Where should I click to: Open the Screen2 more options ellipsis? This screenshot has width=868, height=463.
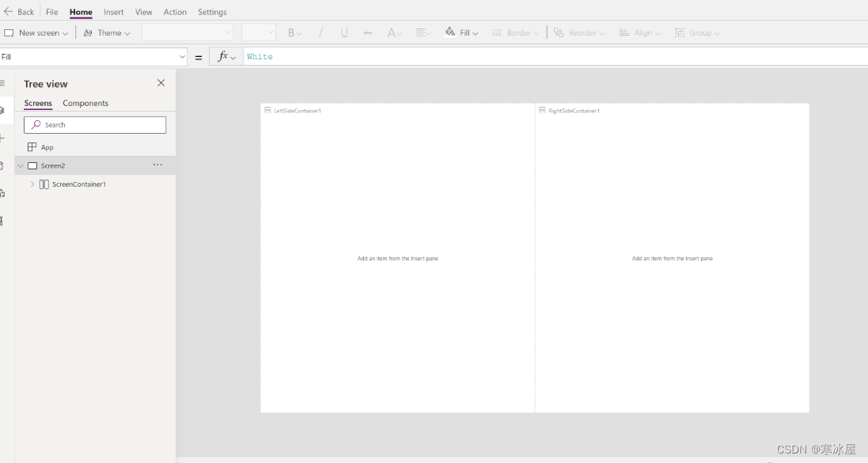(157, 165)
